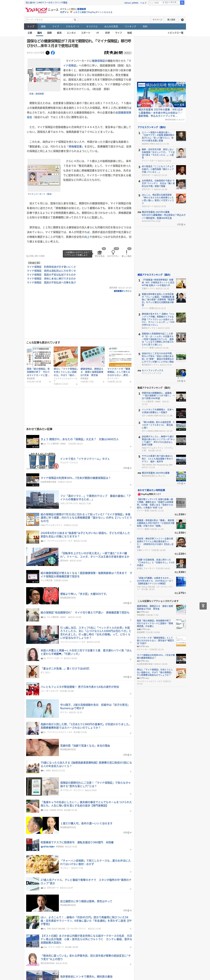This screenshot has height=980, width=210.
Task: Open the 動画アクセスランキング(国内) heading
Action: (154, 388)
